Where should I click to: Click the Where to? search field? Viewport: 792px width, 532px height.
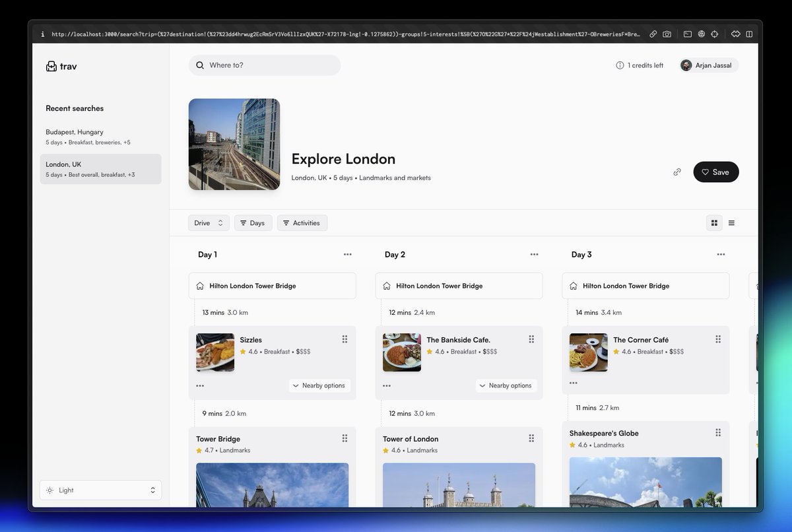click(x=264, y=65)
